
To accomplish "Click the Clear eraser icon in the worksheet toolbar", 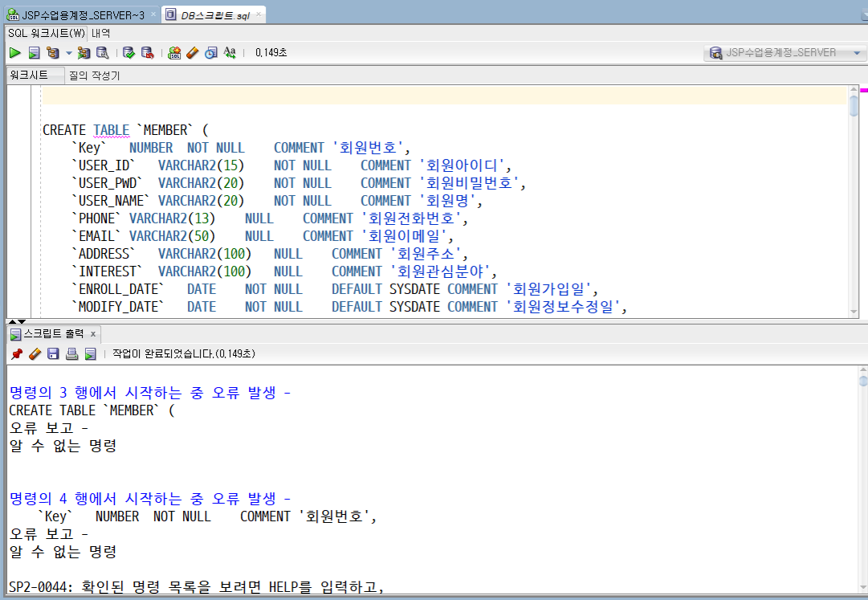I will (193, 52).
